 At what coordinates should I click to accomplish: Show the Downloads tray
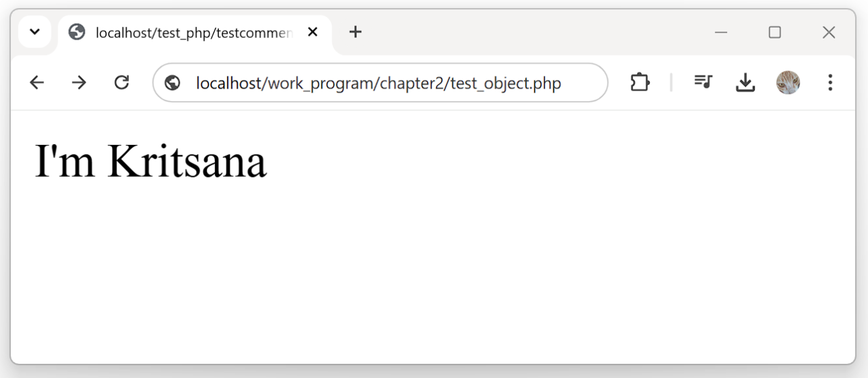click(x=745, y=83)
